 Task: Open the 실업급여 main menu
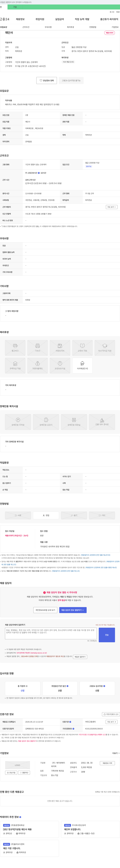59,19
